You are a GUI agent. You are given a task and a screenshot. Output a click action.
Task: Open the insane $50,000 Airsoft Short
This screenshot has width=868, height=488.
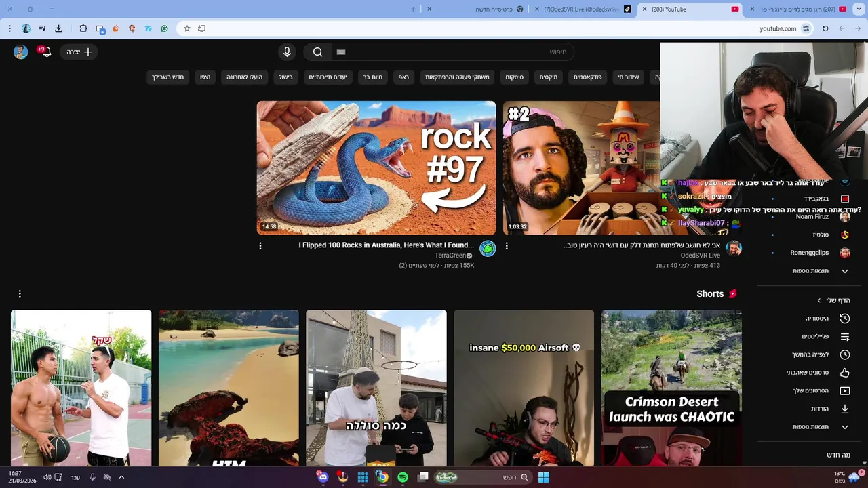[x=524, y=388]
